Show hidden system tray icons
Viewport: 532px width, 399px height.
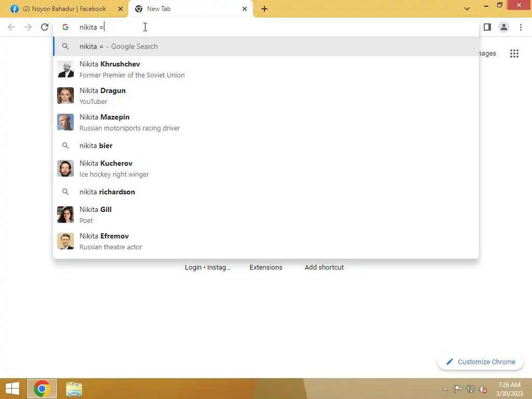[445, 389]
